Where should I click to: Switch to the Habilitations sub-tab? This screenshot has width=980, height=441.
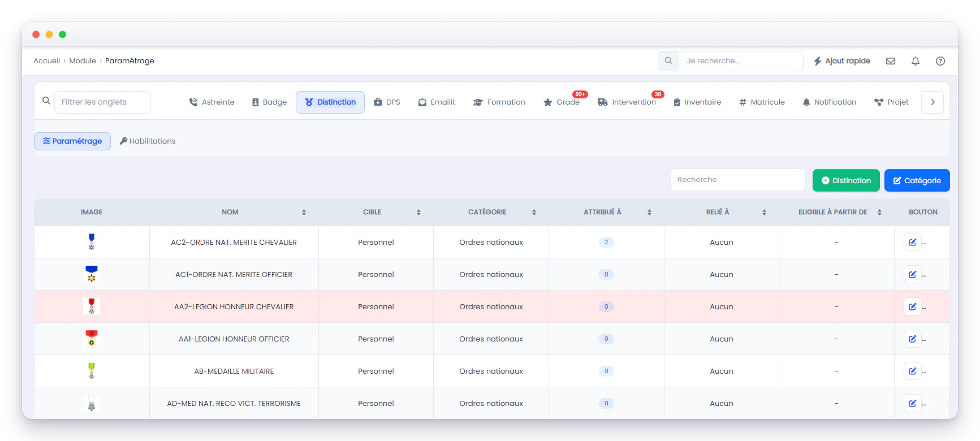tap(148, 141)
